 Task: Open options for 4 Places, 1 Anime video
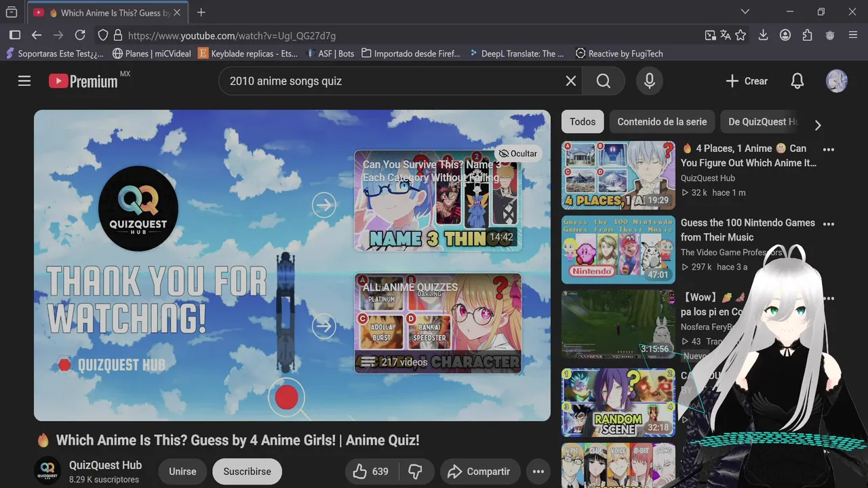tap(829, 149)
